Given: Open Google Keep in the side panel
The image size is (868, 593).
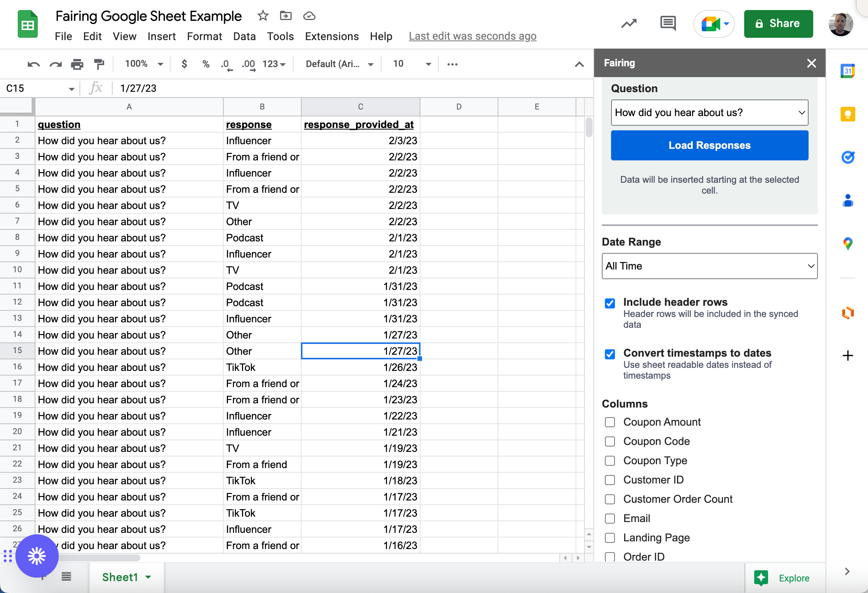Looking at the screenshot, I should (848, 113).
